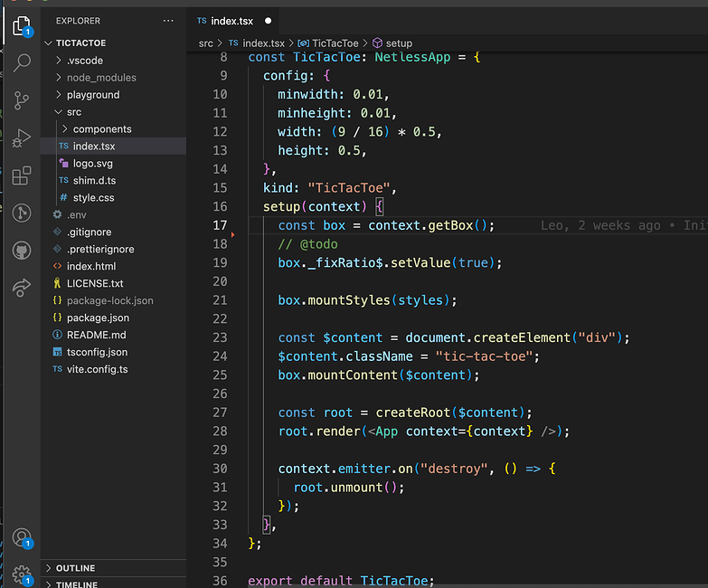
Task: Click the red marker below line 17
Action: (232, 234)
